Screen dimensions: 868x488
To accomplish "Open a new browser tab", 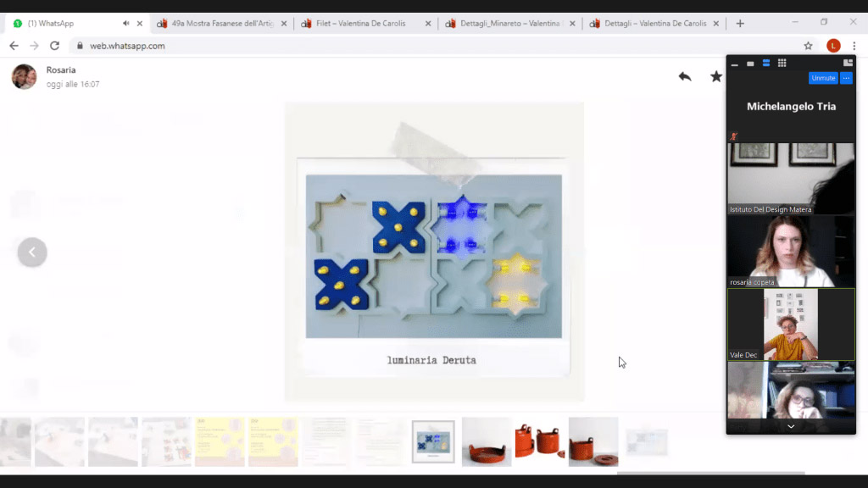I will pyautogui.click(x=740, y=23).
